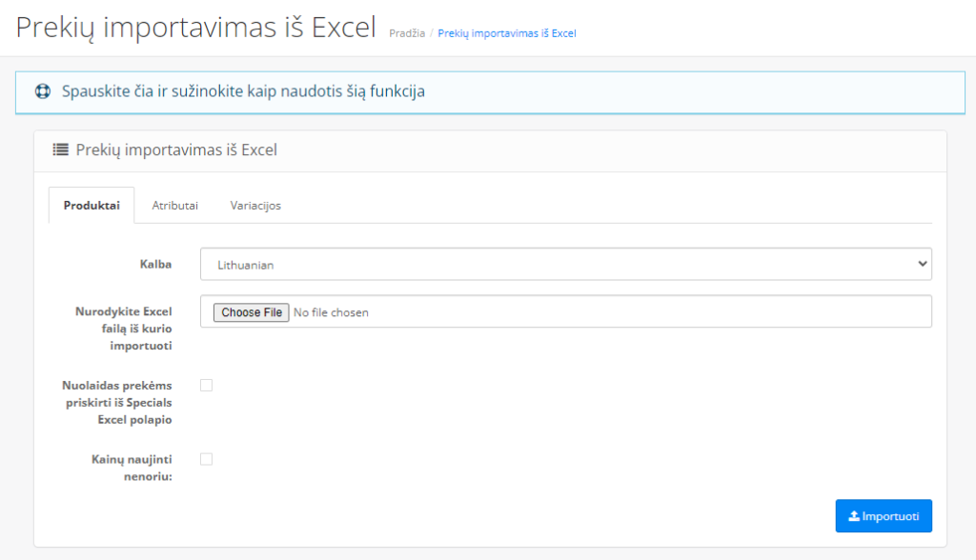The height and width of the screenshot is (560, 976).
Task: Open the Variacijos tab
Action: [255, 206]
